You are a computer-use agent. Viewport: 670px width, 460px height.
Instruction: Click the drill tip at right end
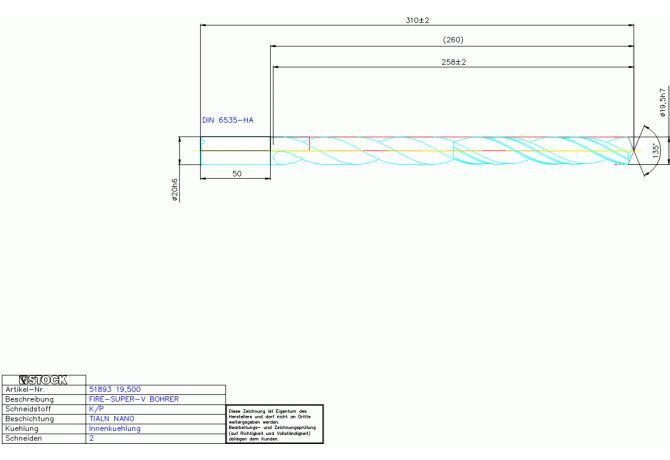631,151
